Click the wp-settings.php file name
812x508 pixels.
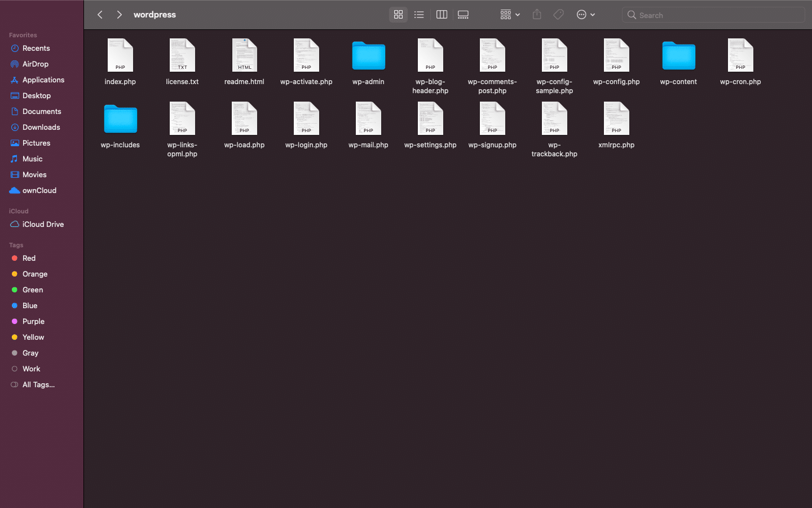430,145
